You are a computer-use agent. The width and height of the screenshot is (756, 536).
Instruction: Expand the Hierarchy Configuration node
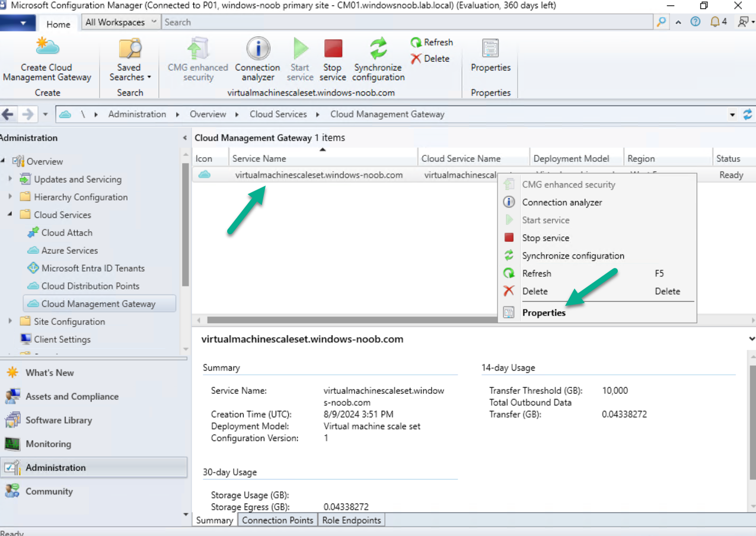point(9,197)
